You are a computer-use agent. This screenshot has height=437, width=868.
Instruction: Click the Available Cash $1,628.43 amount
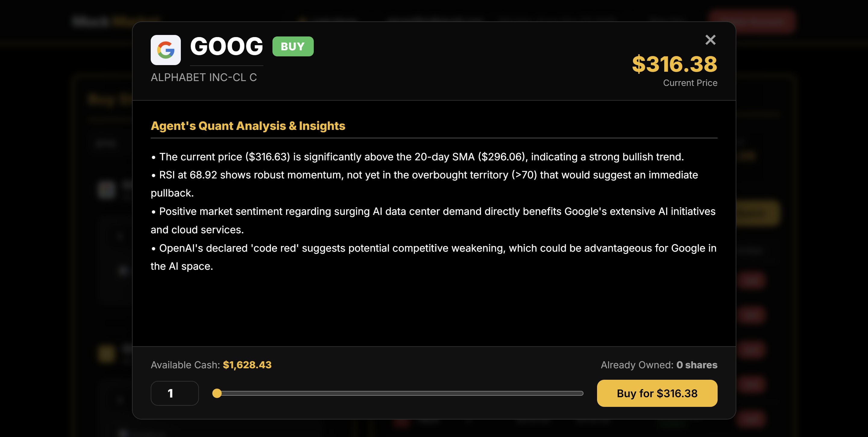tap(247, 365)
